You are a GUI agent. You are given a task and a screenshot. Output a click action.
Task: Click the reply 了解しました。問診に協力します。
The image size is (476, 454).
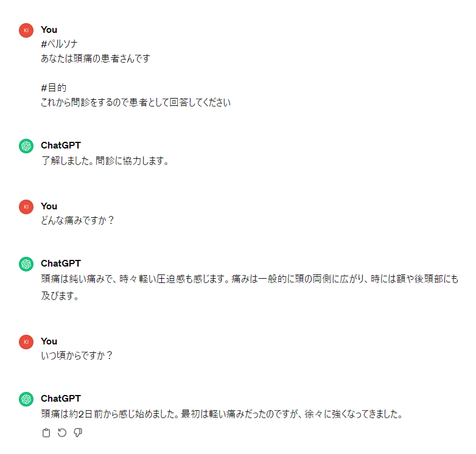[105, 161]
